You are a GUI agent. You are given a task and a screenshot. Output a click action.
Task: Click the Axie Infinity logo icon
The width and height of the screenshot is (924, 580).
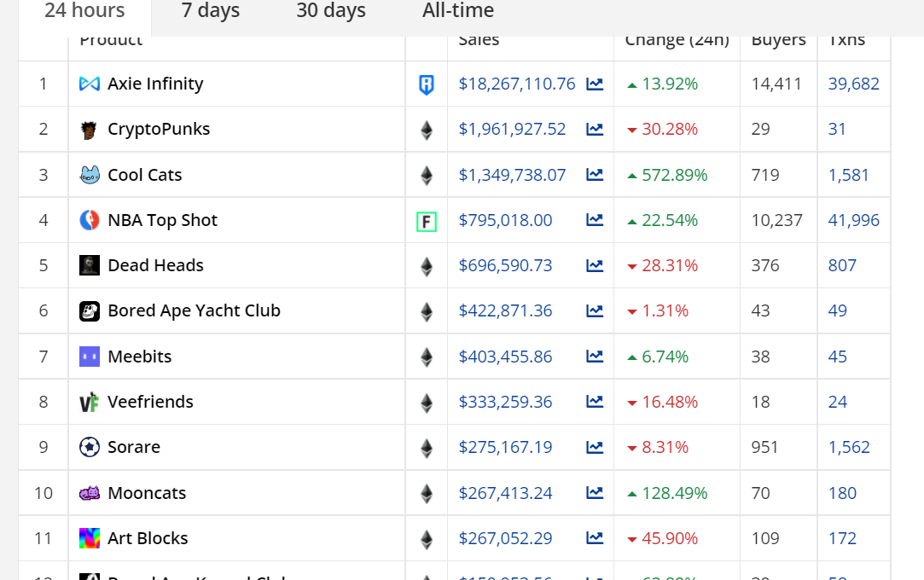(x=90, y=84)
